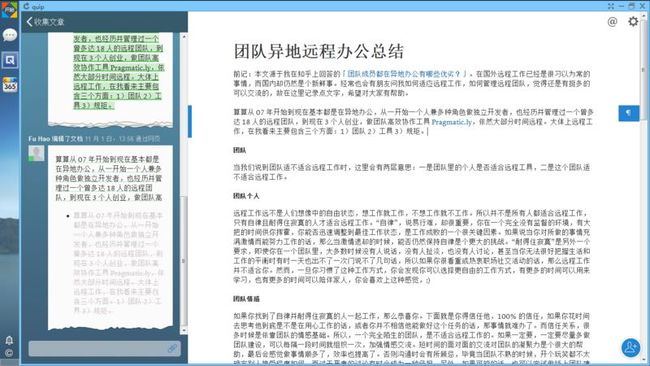This screenshot has height=366, width=650.
Task: Click the document paragraph starting 远程工作远不是
Action: [x=412, y=246]
